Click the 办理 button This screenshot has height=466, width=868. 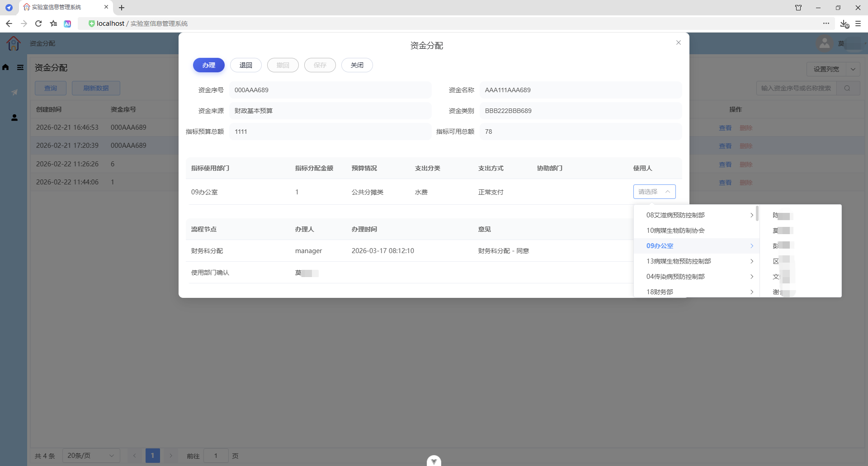click(x=209, y=65)
